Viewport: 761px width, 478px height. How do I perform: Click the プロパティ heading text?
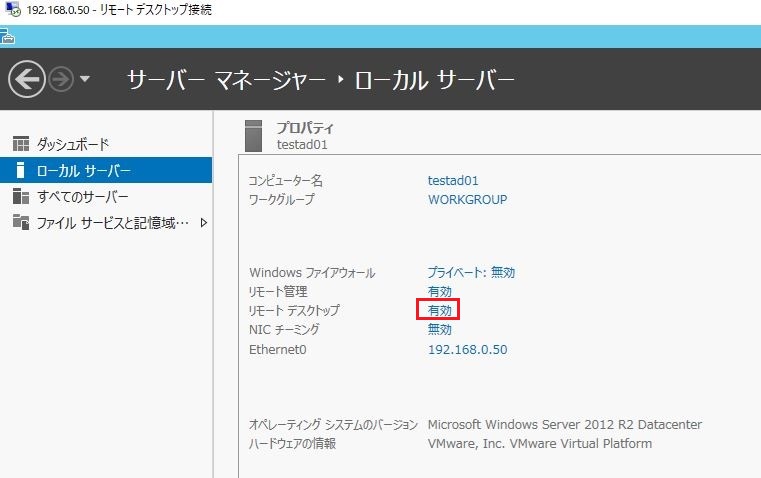[305, 128]
